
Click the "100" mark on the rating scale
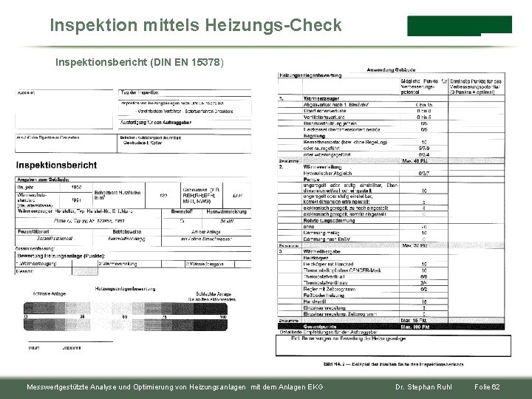click(223, 317)
